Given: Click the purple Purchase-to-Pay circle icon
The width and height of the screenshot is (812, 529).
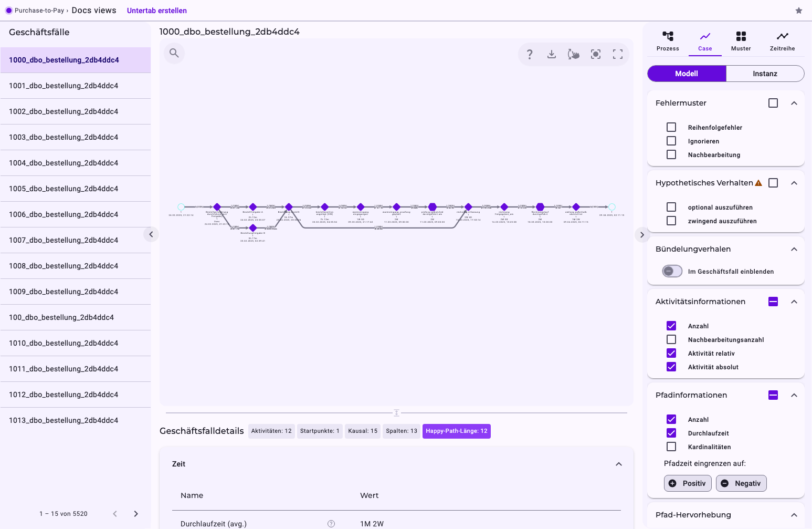Looking at the screenshot, I should pos(9,11).
